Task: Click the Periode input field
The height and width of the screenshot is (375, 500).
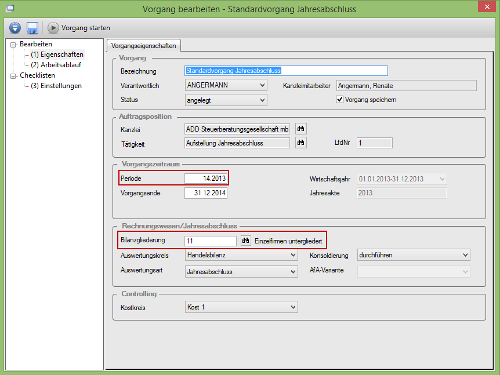Action: tap(206, 178)
